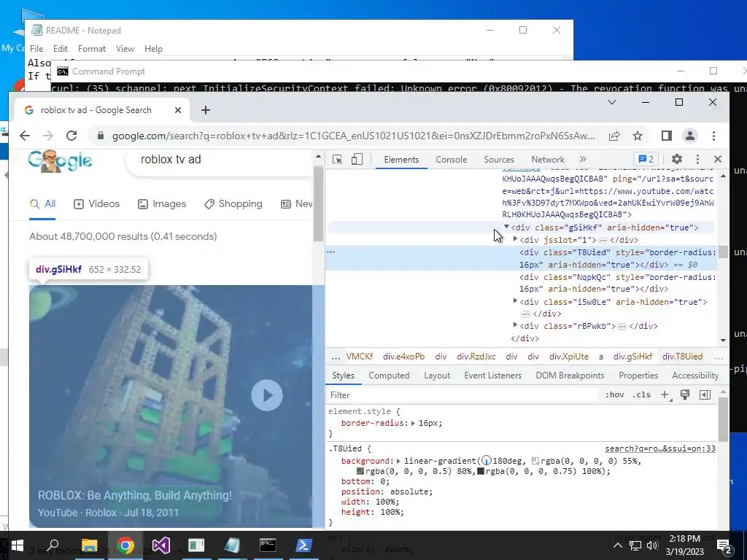This screenshot has height=560, width=747.
Task: Open the Layout tab
Action: tap(437, 376)
